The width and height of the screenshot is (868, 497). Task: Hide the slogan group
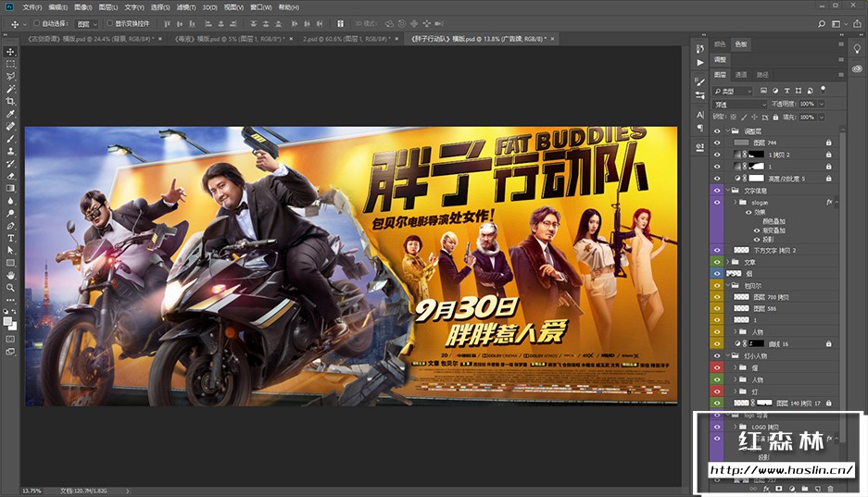pos(717,203)
